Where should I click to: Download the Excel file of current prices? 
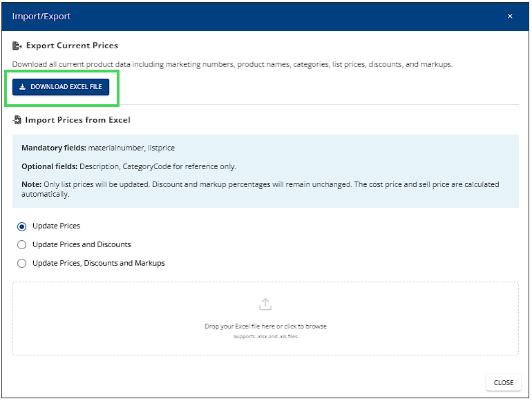click(x=61, y=87)
